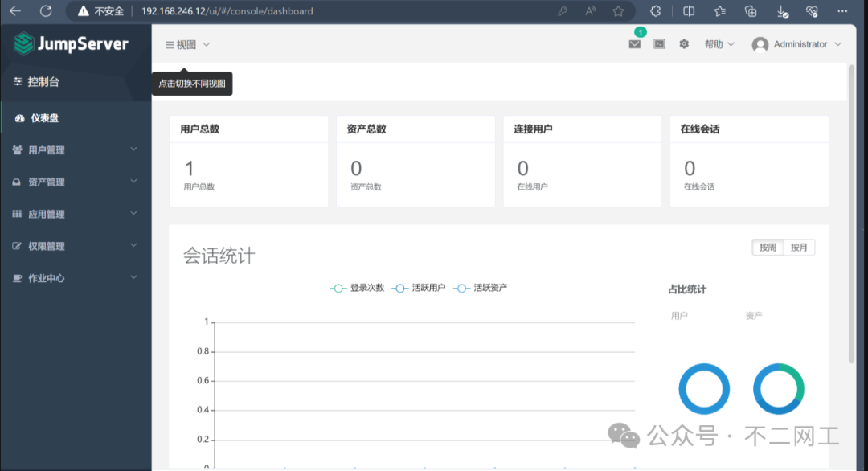Screen dimensions: 868x471
Task: Click the JumpServer logo
Action: [x=72, y=44]
